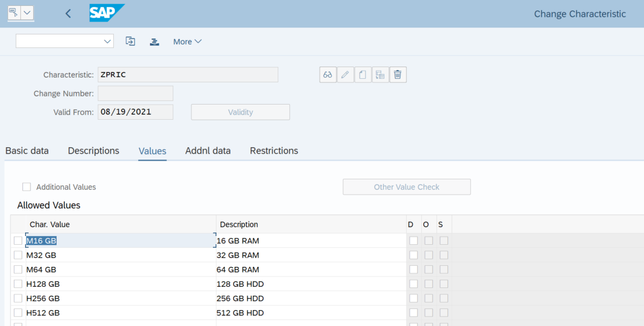The image size is (644, 326).
Task: Click the H128 GB value cell
Action: 121,284
